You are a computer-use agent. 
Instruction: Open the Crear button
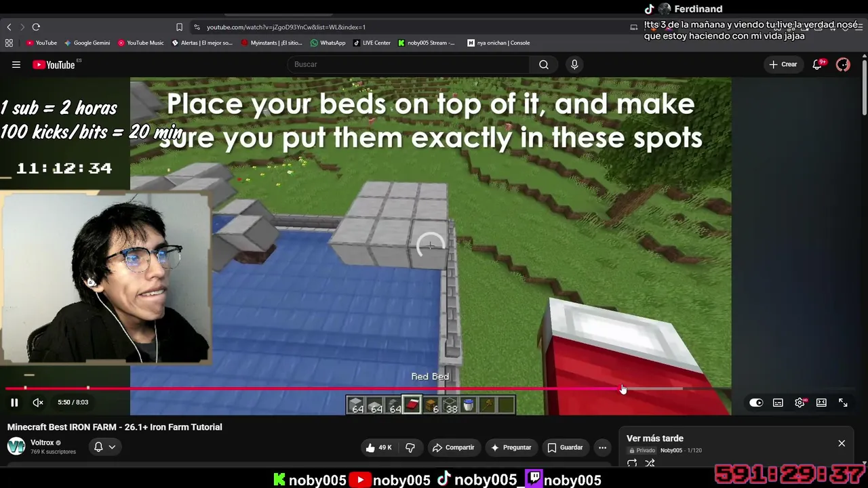(783, 64)
